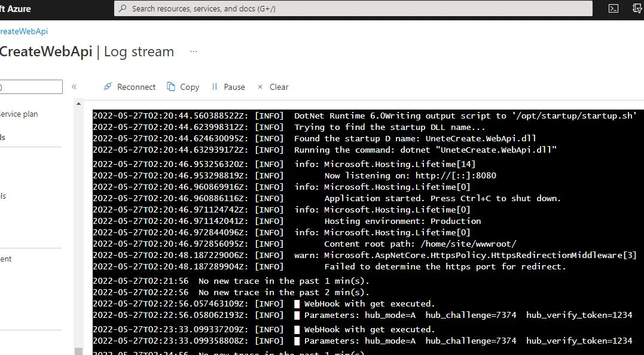
Task: Click the 'No new trace in the past 1 min(s)' 02:21:56 line
Action: pyautogui.click(x=231, y=281)
